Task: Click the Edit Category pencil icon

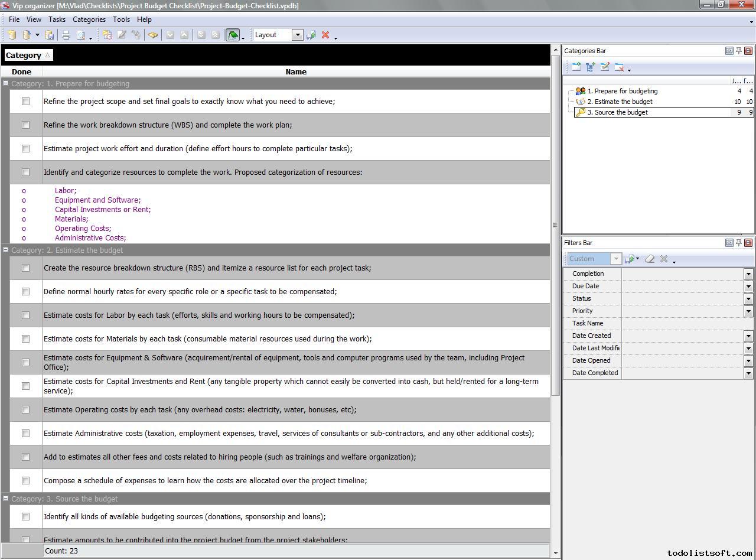Action: pos(605,67)
